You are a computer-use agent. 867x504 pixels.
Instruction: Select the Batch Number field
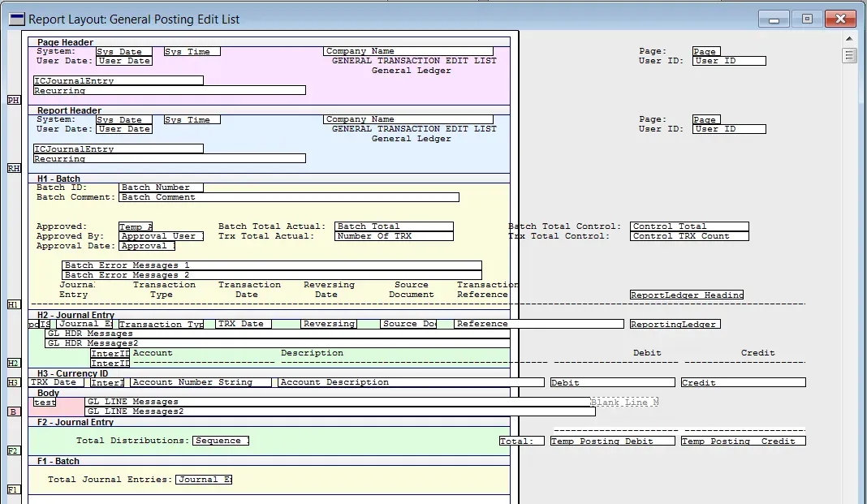(x=161, y=187)
